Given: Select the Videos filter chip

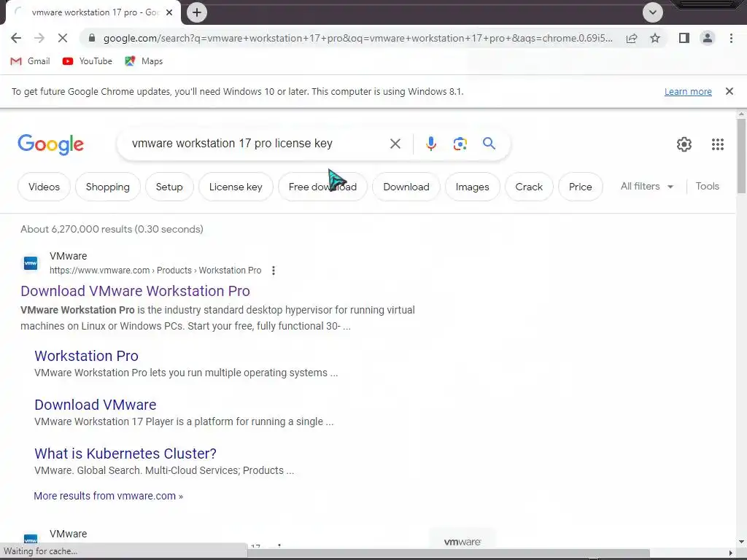Looking at the screenshot, I should [44, 187].
